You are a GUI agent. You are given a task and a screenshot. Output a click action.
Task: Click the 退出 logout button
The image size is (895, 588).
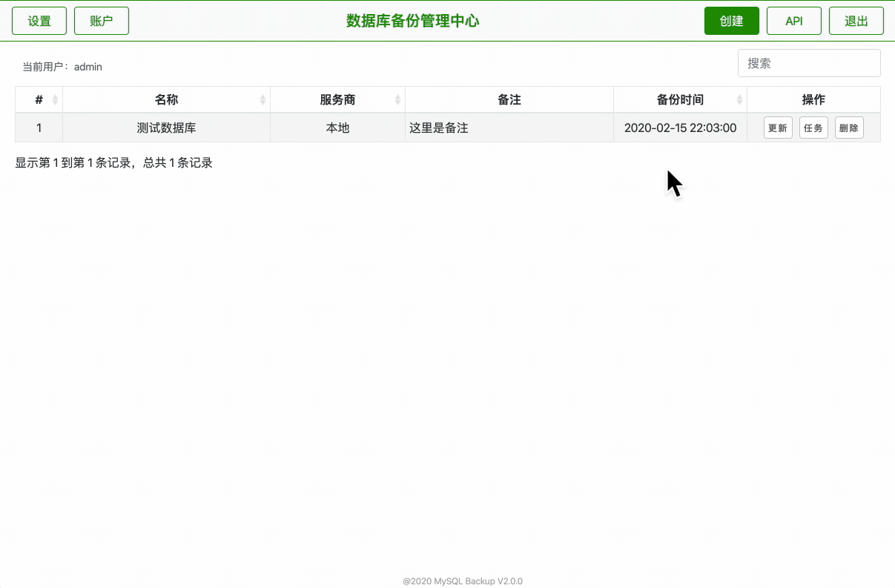[856, 21]
